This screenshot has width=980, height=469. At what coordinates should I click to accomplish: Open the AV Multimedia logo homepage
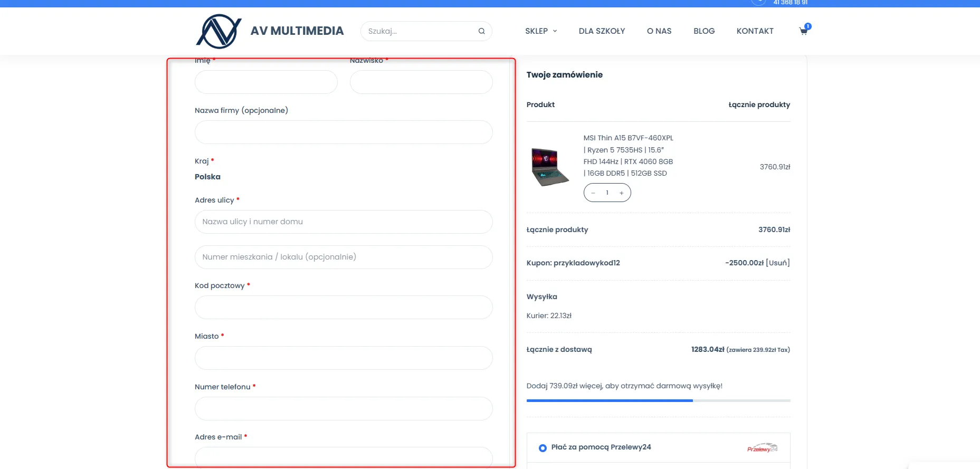(x=219, y=31)
